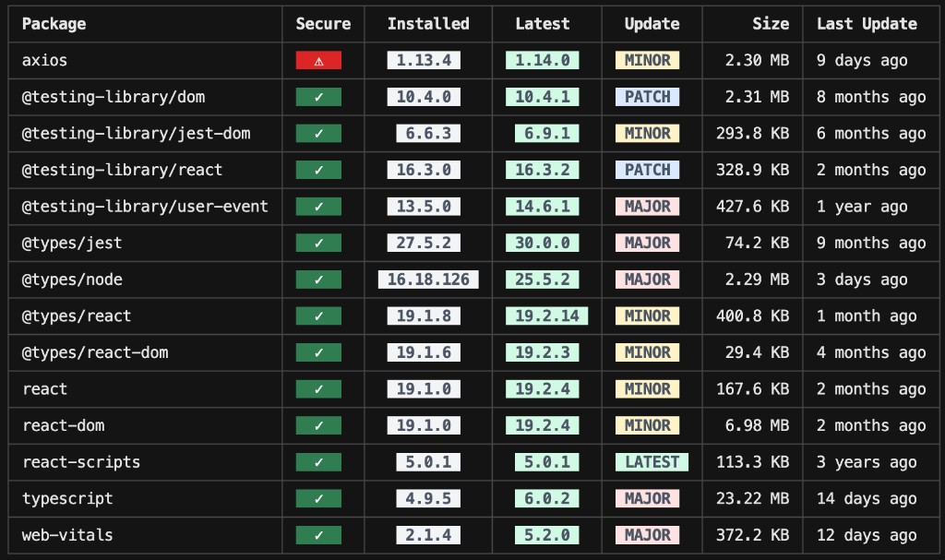The width and height of the screenshot is (945, 560).
Task: Select the typescript package name
Action: (x=67, y=498)
